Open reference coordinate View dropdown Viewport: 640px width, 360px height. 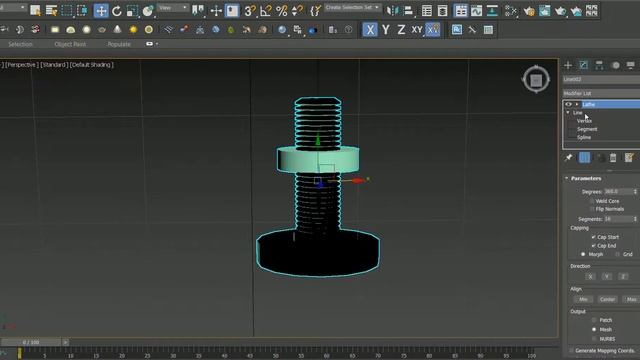(173, 8)
